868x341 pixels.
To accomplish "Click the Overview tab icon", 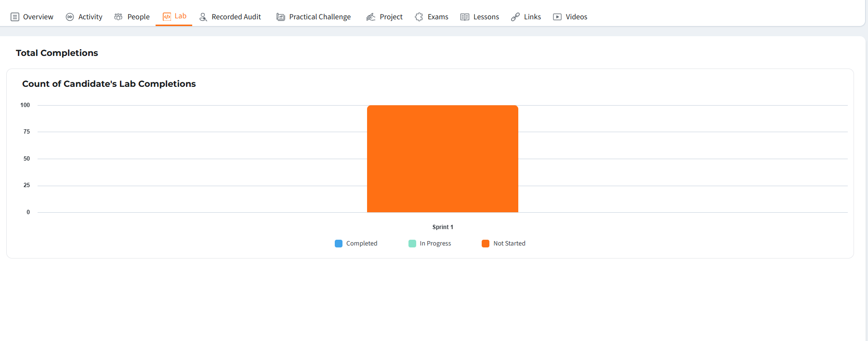I will (x=15, y=17).
